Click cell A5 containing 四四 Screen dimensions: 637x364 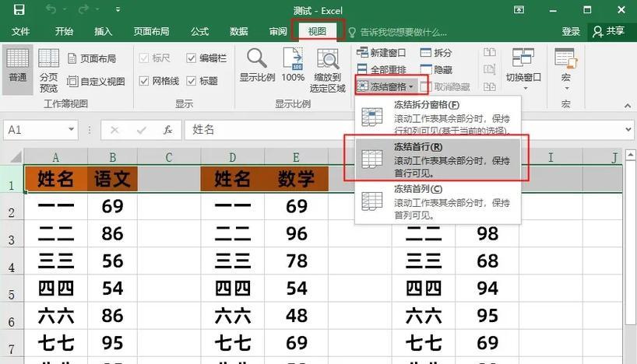56,289
